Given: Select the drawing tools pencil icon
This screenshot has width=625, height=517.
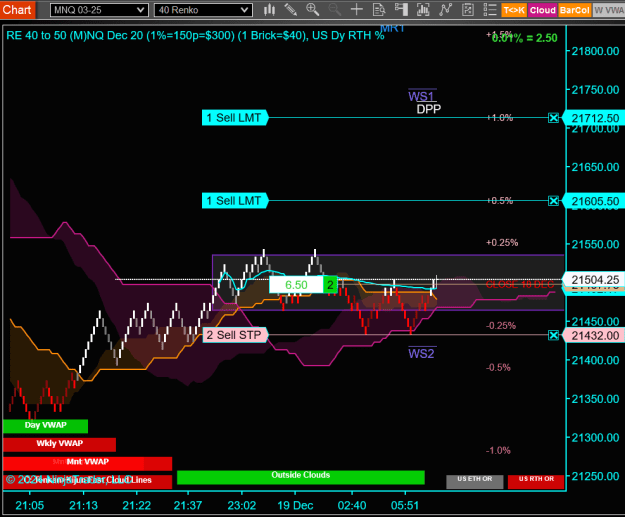Looking at the screenshot, I should click(x=291, y=10).
